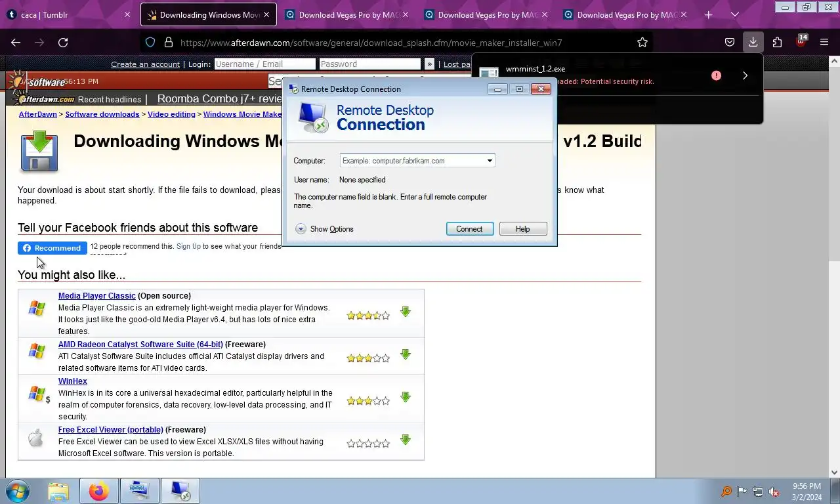
Task: Open Windows Explorer from the taskbar
Action: (58, 491)
